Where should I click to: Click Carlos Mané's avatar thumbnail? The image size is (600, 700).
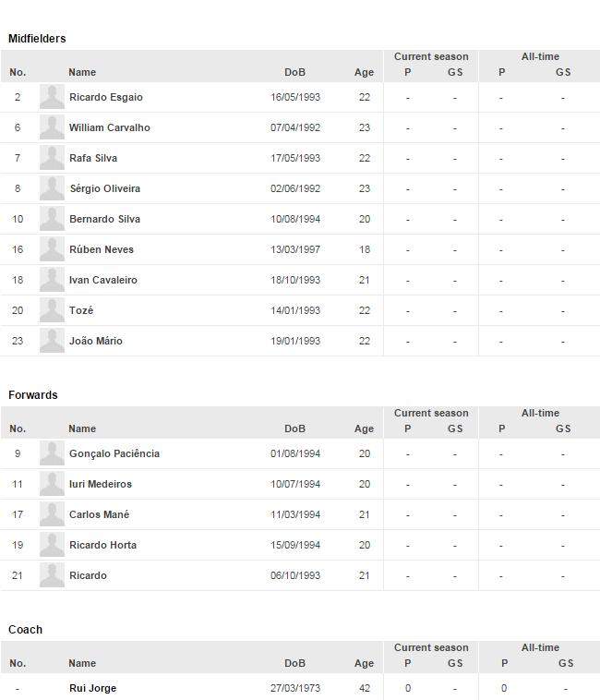coord(52,514)
